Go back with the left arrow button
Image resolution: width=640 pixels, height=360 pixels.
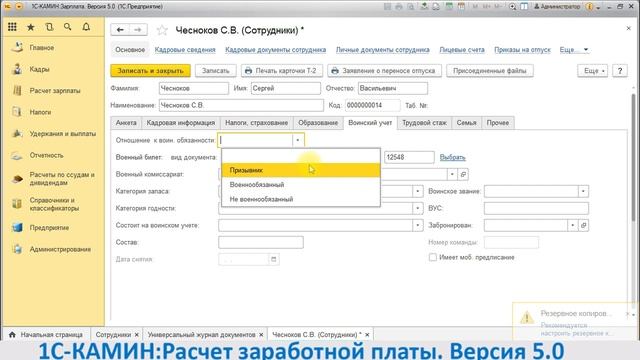[x=120, y=30]
